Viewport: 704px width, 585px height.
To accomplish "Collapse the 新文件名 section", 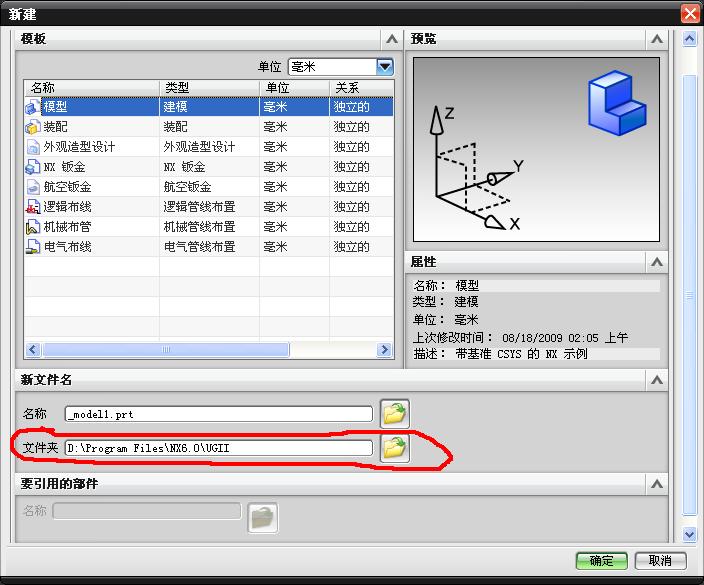I will click(656, 380).
